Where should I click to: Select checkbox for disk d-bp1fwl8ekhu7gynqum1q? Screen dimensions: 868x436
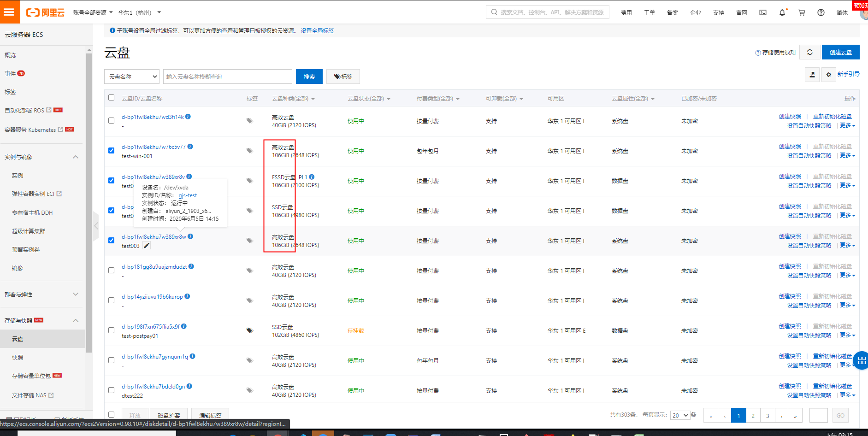[x=111, y=360]
